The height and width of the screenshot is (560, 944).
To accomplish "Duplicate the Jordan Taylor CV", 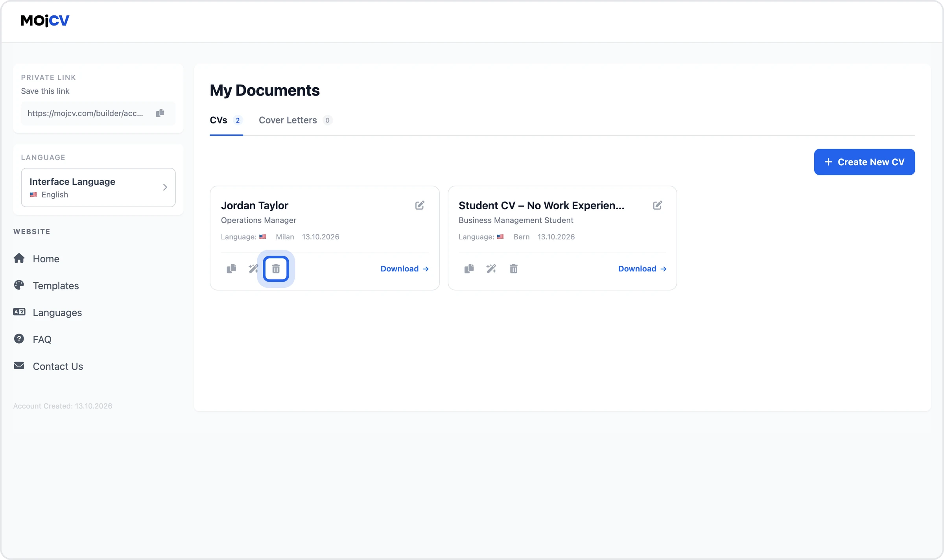I will (x=231, y=269).
